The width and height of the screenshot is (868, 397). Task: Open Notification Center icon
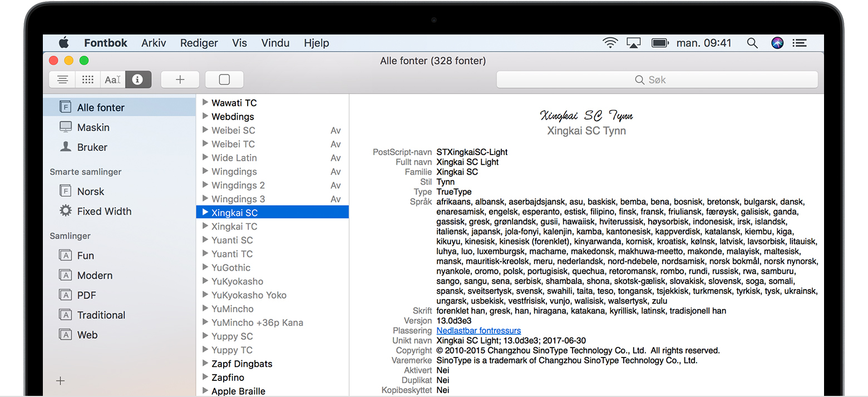[x=800, y=43]
